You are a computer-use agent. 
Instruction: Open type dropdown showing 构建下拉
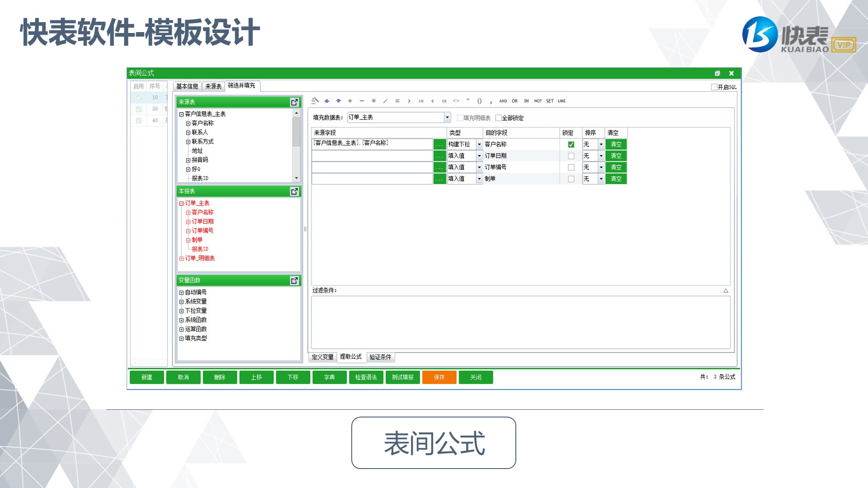(x=479, y=145)
